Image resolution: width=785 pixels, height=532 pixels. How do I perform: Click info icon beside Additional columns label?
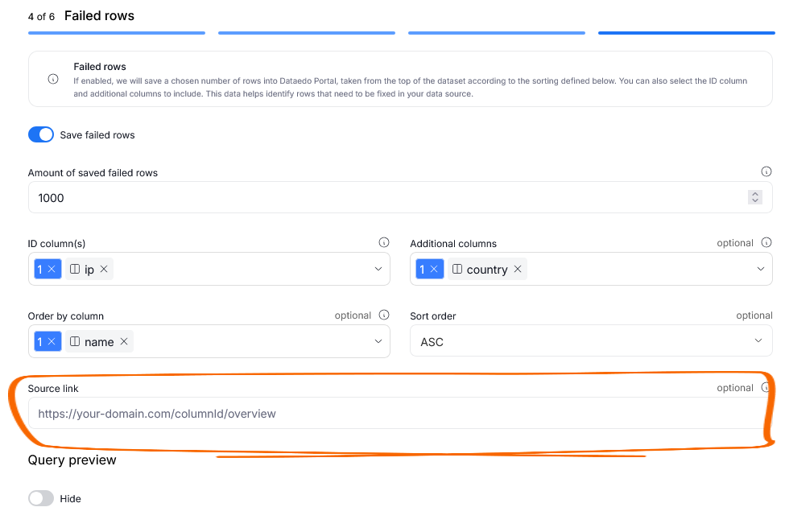coord(766,243)
